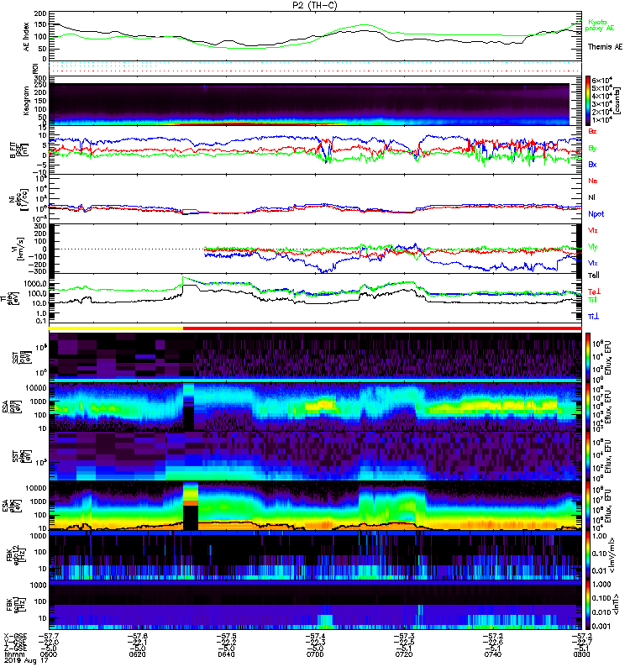Click the 2019 Aug 17 date label

point(26,661)
